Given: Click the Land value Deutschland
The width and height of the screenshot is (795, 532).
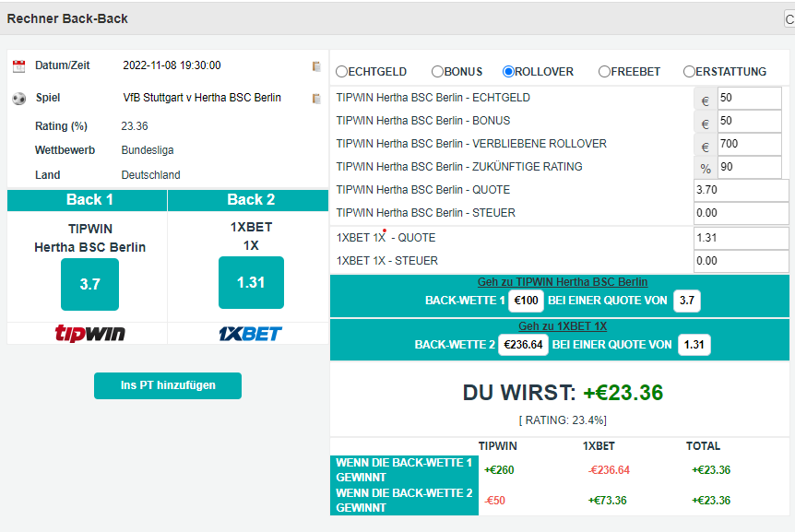Looking at the screenshot, I should click(150, 175).
